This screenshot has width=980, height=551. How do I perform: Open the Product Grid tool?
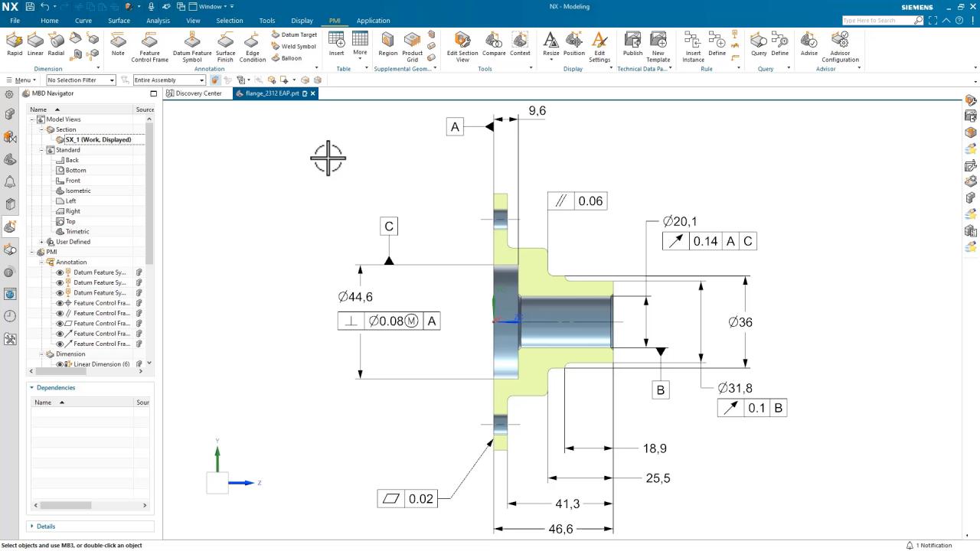412,46
